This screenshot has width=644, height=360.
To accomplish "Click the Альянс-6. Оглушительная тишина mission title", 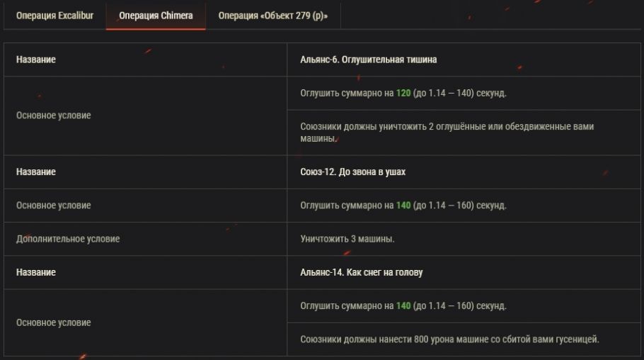I will tap(368, 60).
